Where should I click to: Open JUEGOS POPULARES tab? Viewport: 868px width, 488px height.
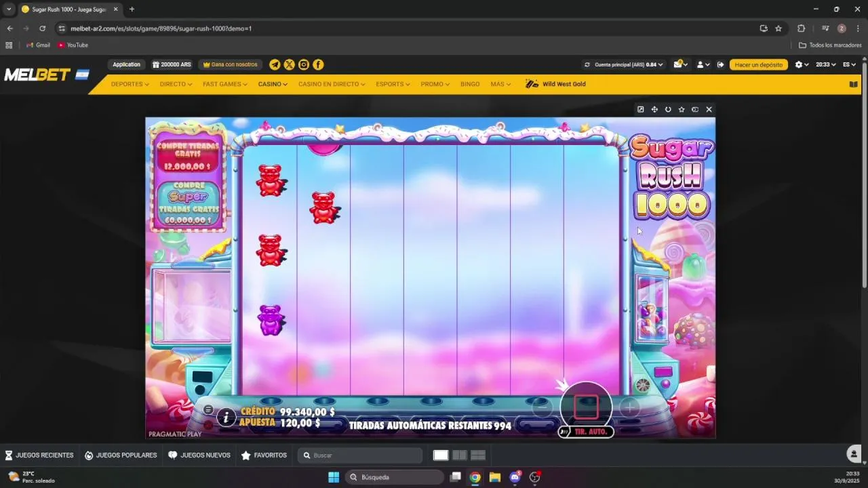121,455
